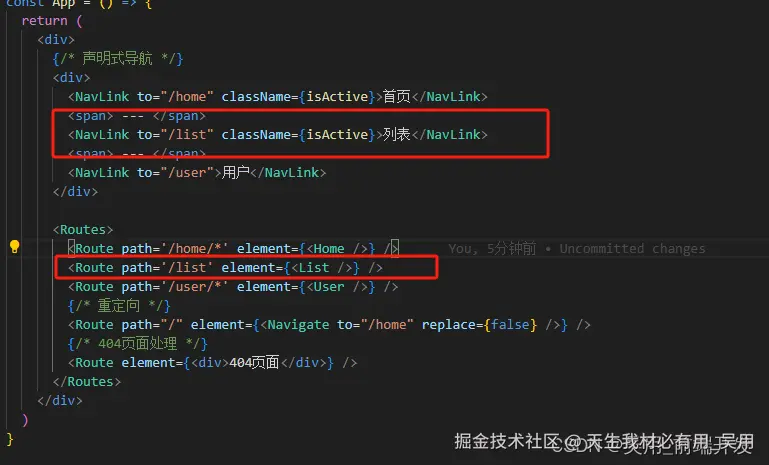
Task: Click the opening <Routes> tag
Action: (x=83, y=230)
